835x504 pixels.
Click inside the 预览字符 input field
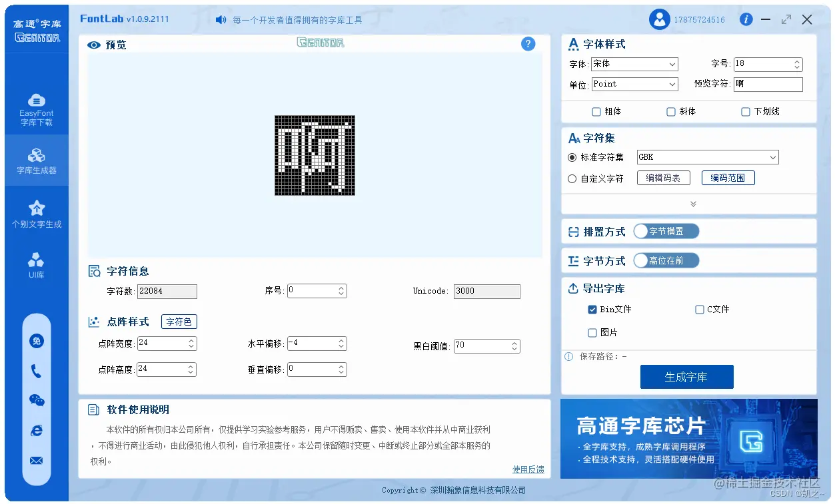tap(768, 84)
